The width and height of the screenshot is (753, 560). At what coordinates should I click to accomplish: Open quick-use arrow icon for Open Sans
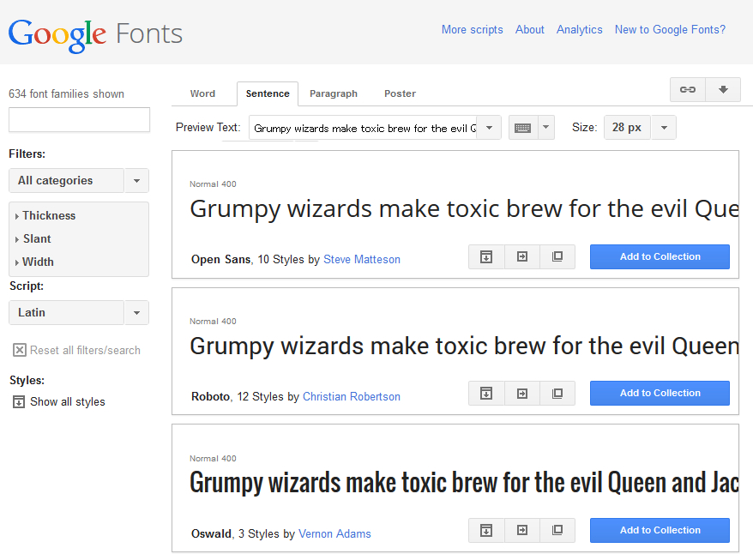[x=522, y=256]
